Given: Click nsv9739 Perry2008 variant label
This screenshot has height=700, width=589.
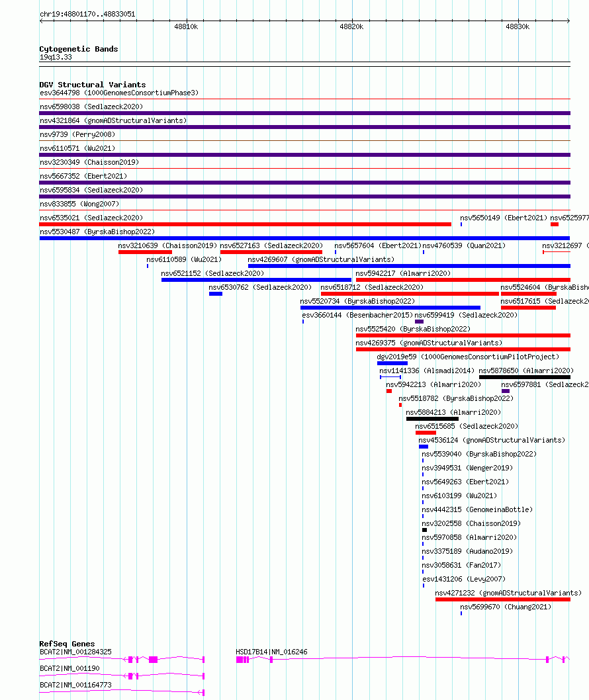Looking at the screenshot, I should 77,134.
